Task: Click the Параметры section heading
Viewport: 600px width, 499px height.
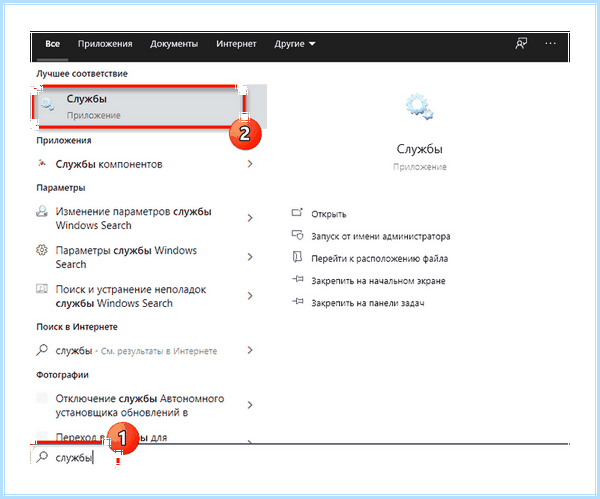Action: click(x=60, y=188)
